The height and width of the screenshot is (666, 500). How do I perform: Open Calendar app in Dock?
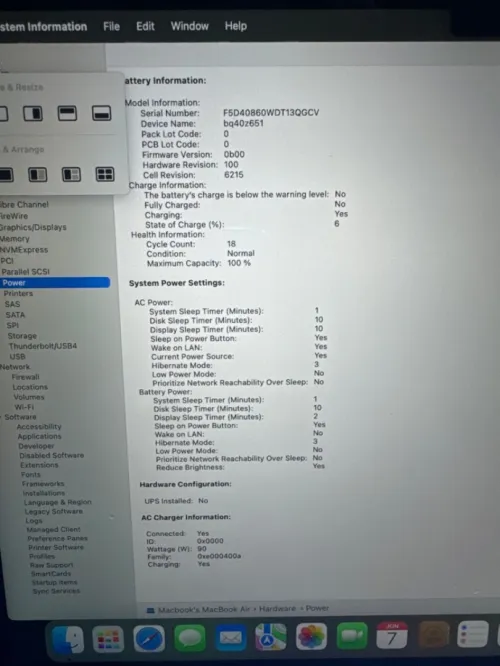392,636
